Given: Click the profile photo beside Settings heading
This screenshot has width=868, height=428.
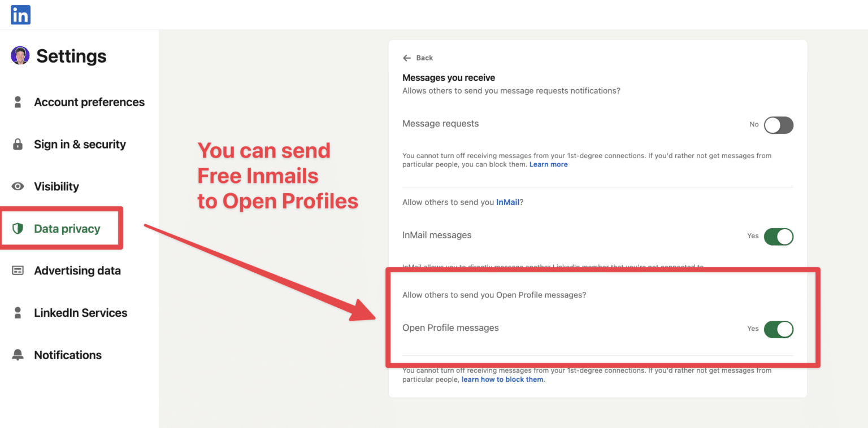Looking at the screenshot, I should [x=20, y=55].
